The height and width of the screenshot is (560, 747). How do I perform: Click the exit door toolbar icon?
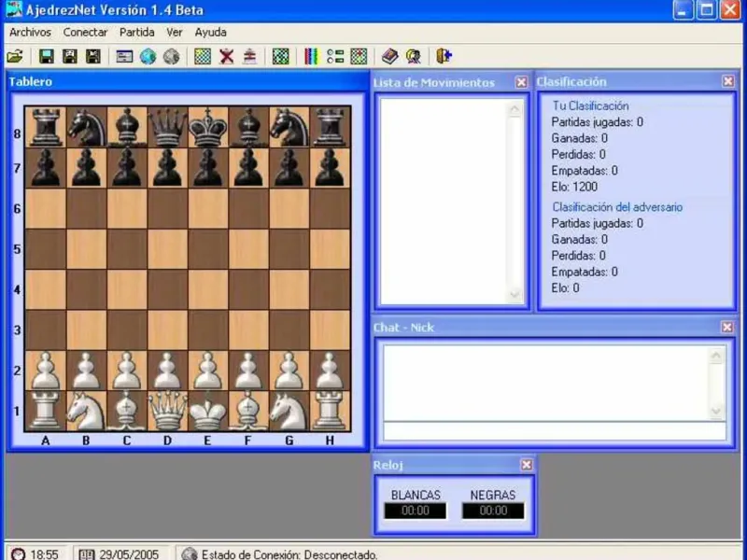click(x=444, y=56)
